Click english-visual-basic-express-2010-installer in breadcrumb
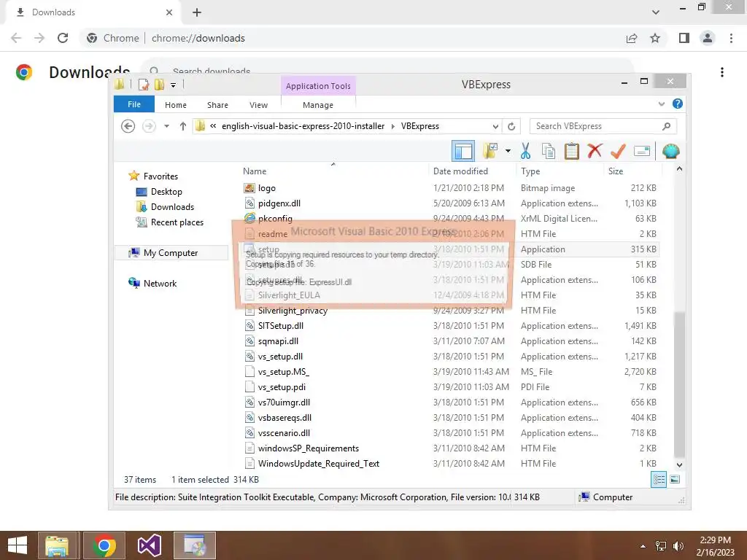 coord(303,126)
